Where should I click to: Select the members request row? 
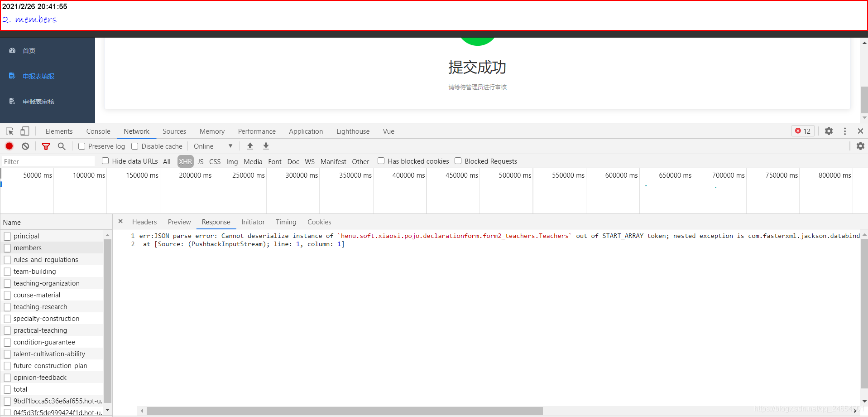(x=52, y=247)
